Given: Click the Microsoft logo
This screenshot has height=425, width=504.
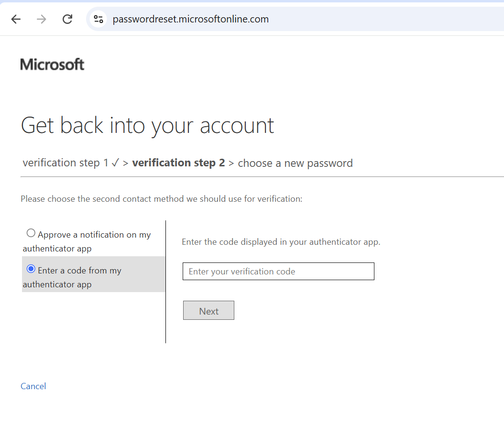Looking at the screenshot, I should point(52,64).
